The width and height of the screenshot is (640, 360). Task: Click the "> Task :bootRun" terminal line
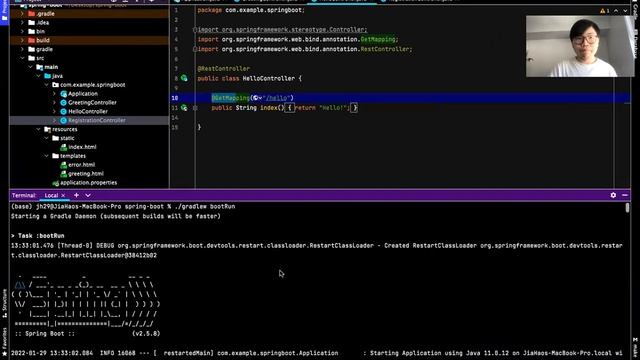pos(38,236)
